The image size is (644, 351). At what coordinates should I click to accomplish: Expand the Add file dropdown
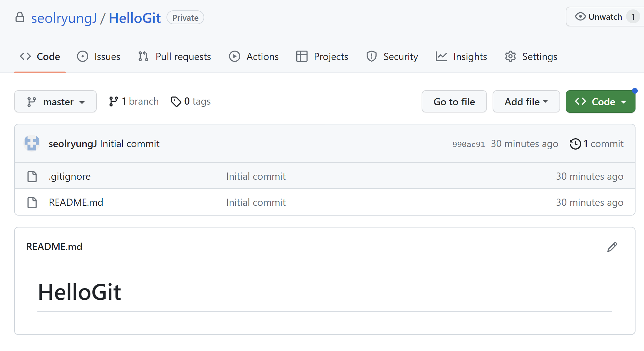(x=526, y=101)
